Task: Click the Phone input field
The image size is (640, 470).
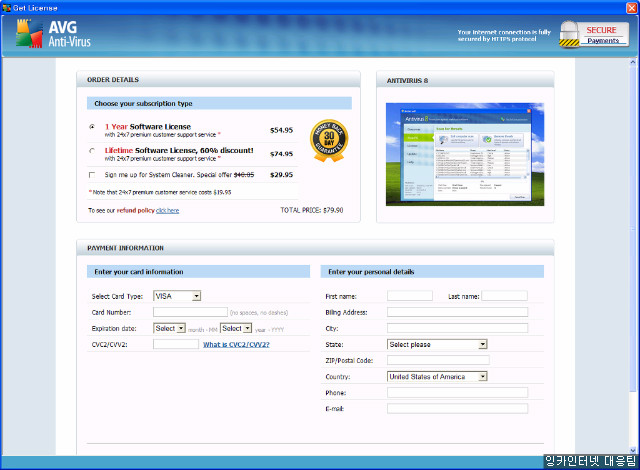Action: click(457, 392)
